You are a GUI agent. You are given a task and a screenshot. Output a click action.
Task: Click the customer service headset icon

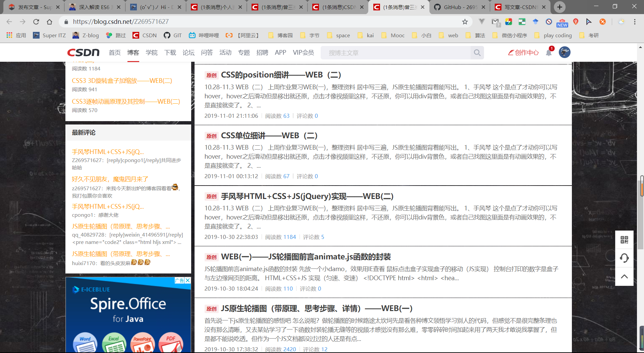point(624,258)
